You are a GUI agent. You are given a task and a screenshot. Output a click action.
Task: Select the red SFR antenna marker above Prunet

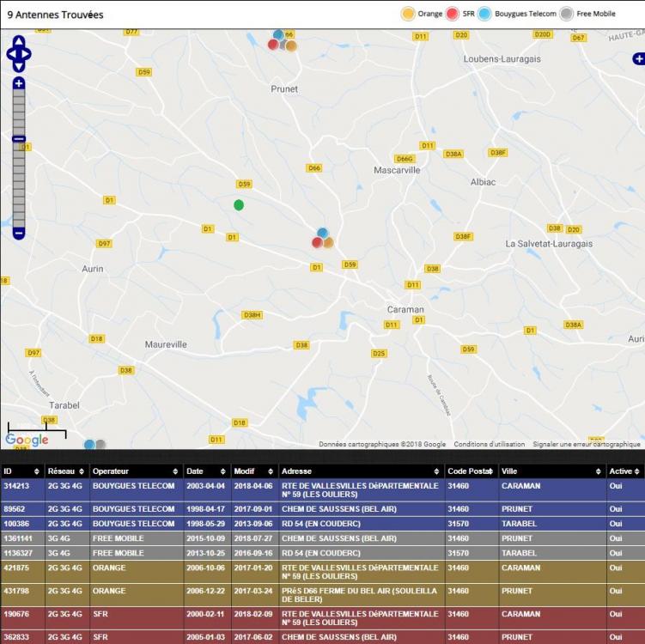pyautogui.click(x=273, y=45)
